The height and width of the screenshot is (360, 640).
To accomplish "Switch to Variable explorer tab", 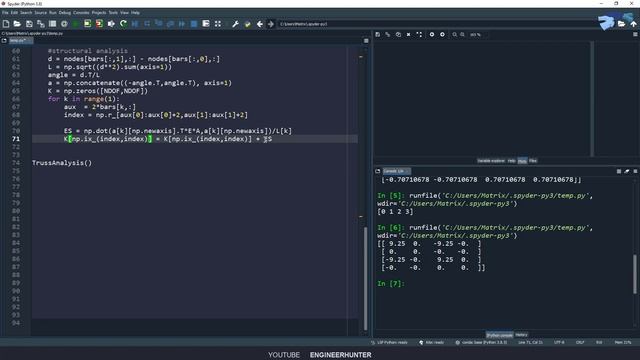I will (491, 161).
